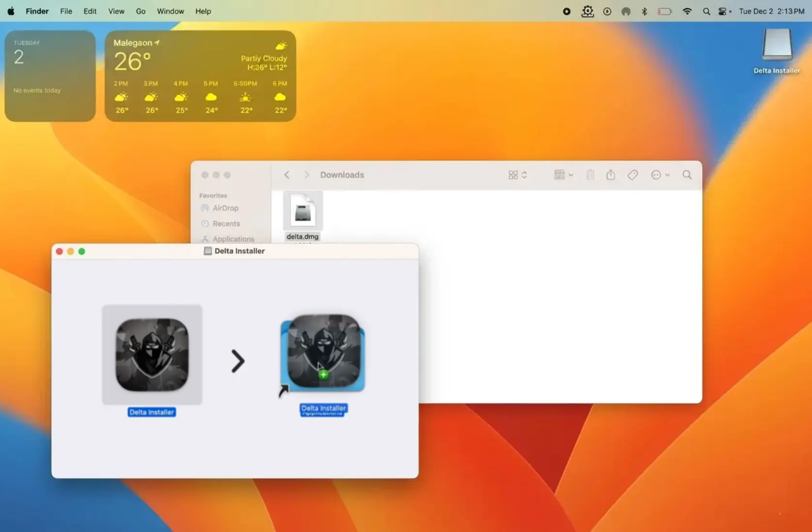The height and width of the screenshot is (532, 812).
Task: Click the calendar widget showing Tuesday 2
Action: point(50,76)
